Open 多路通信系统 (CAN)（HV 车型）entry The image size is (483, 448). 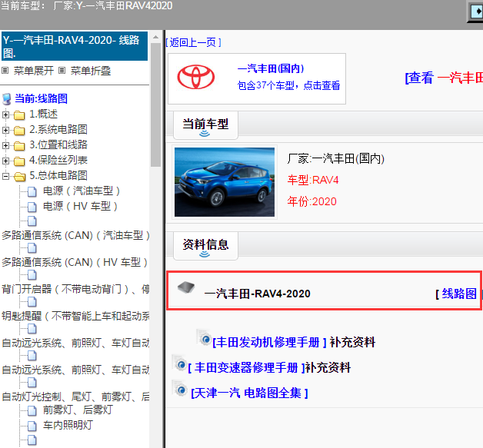click(75, 262)
